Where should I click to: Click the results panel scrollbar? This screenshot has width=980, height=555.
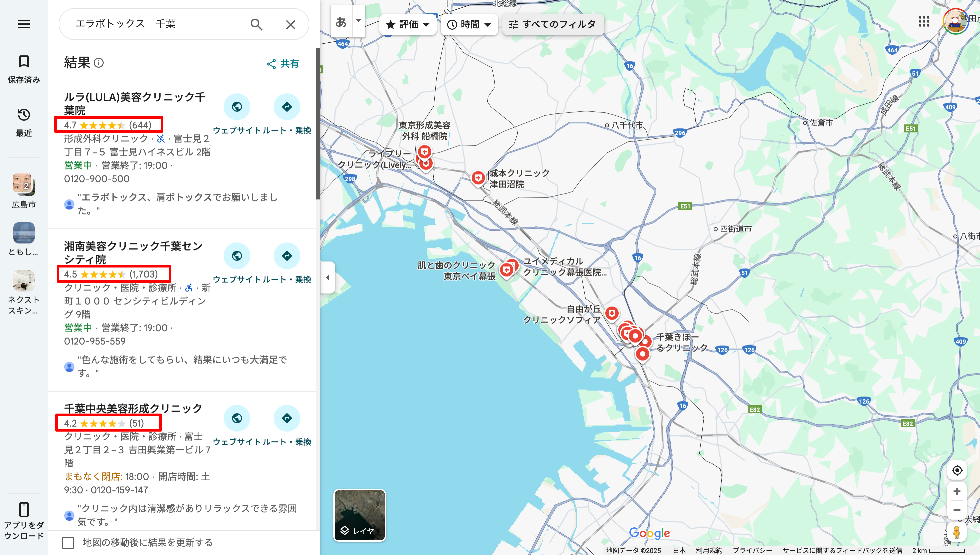(x=318, y=124)
